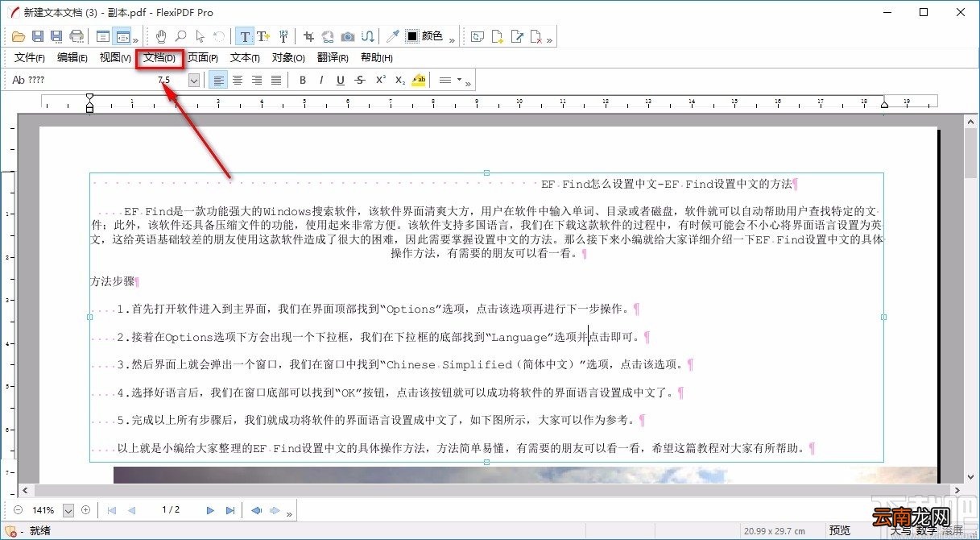The image size is (980, 540).
Task: Set Justify paragraph alignment
Action: pyautogui.click(x=276, y=80)
